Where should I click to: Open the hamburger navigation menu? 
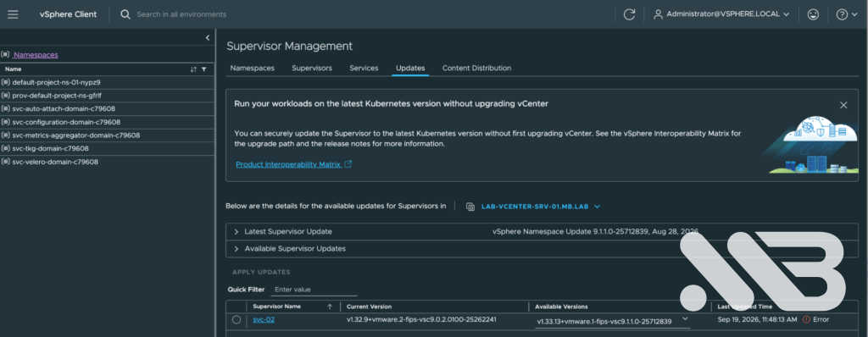click(13, 14)
